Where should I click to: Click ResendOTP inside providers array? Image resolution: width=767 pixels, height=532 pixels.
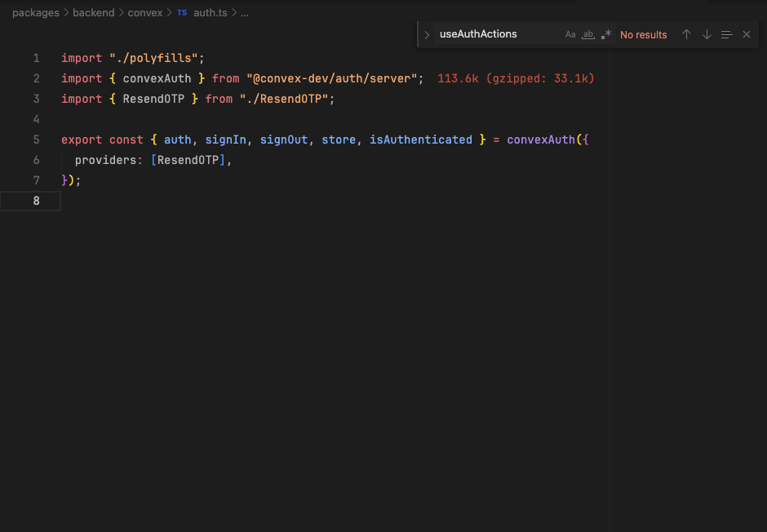188,161
